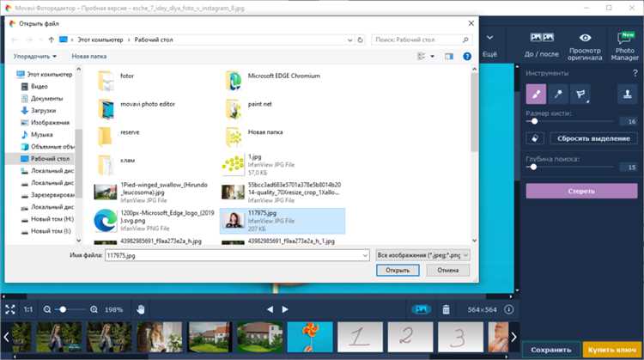644x360 pixels.
Task: Click the Открыть button
Action: pos(397,270)
